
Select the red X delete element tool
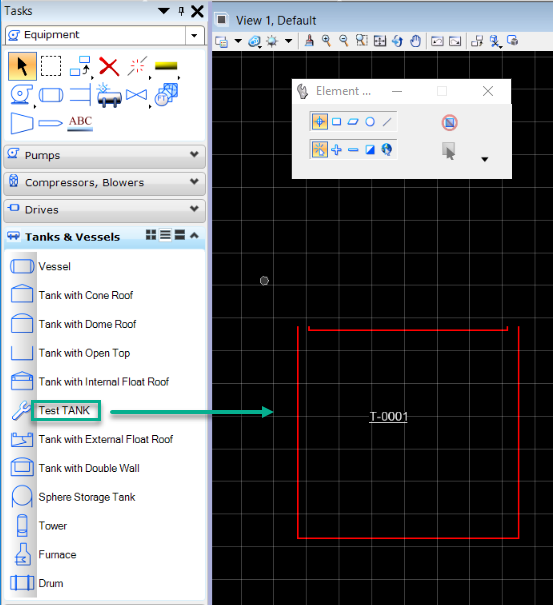(109, 66)
